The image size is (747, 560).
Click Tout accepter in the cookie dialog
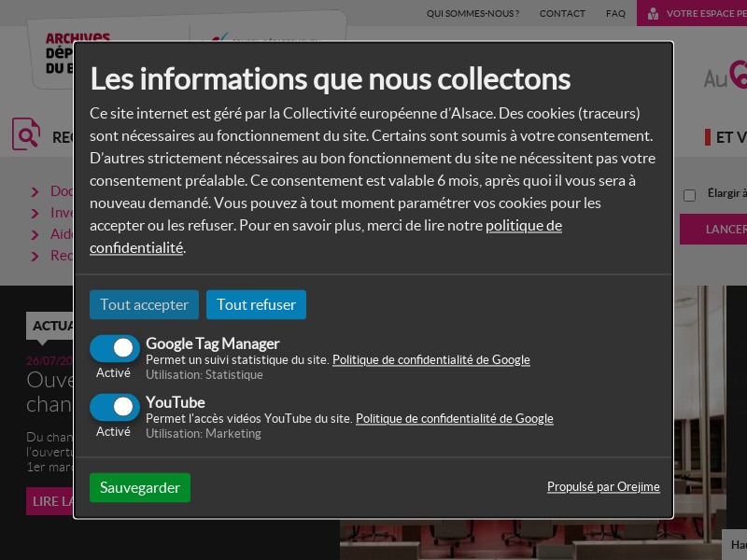pyautogui.click(x=144, y=304)
